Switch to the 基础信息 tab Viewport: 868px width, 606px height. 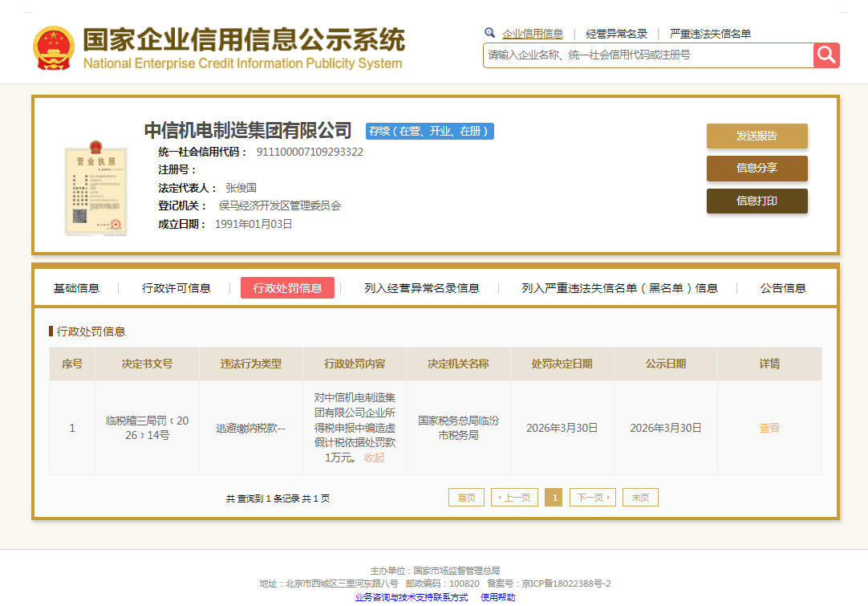tap(76, 288)
